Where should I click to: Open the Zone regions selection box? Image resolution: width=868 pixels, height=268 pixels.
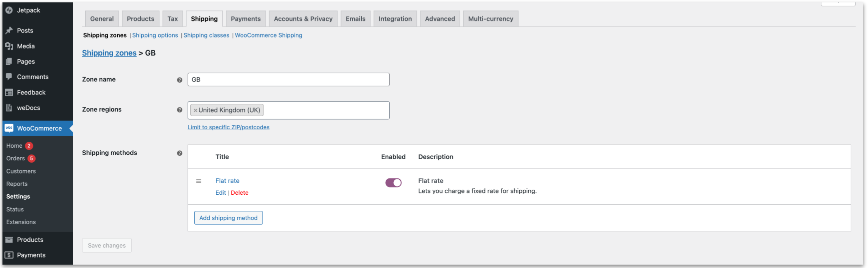tap(325, 110)
